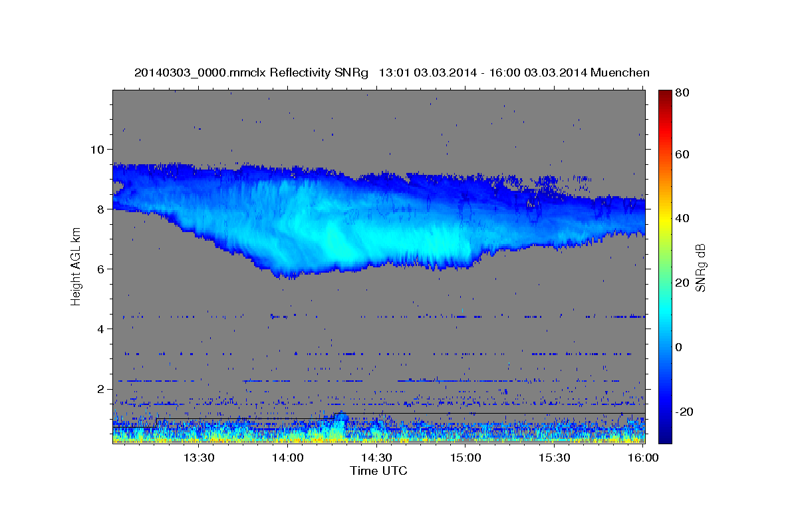Click the 'Muenchen' location label in the title
This screenshot has width=798, height=532.
pyautogui.click(x=618, y=72)
